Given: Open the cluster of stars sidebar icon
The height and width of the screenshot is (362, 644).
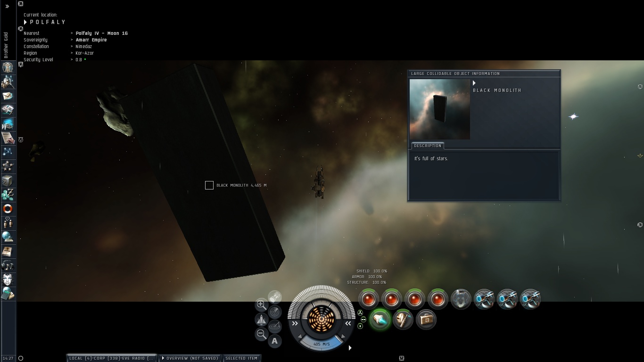Looking at the screenshot, I should 8,166.
